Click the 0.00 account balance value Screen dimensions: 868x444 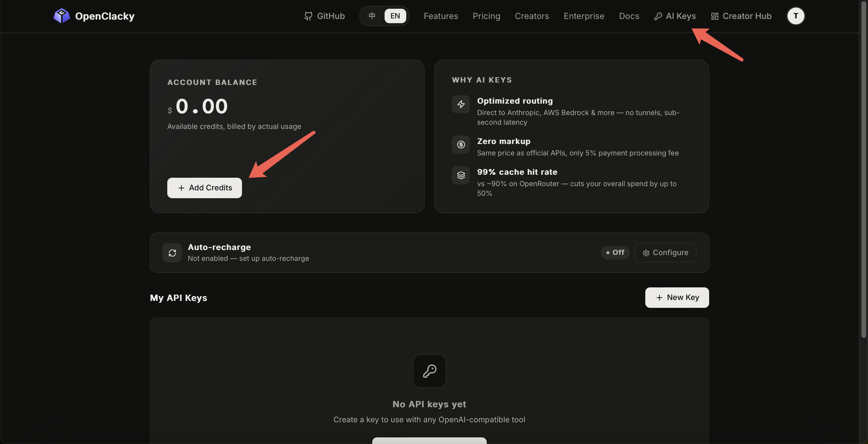click(x=202, y=106)
